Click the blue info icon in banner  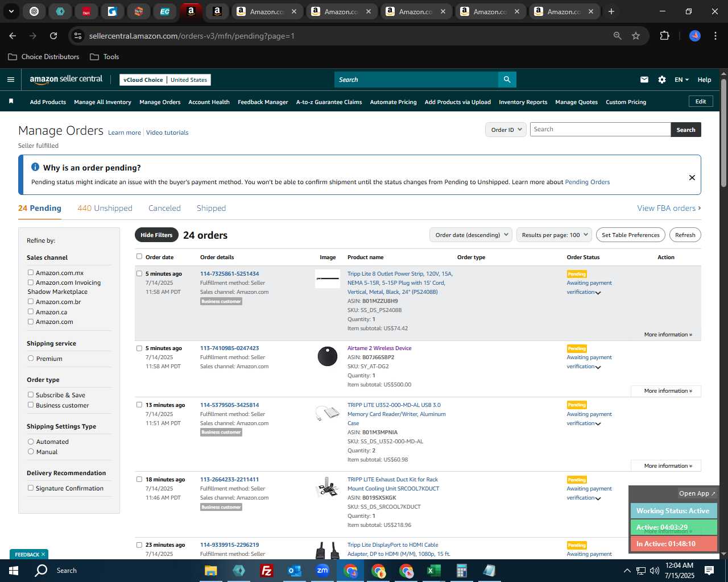point(35,167)
